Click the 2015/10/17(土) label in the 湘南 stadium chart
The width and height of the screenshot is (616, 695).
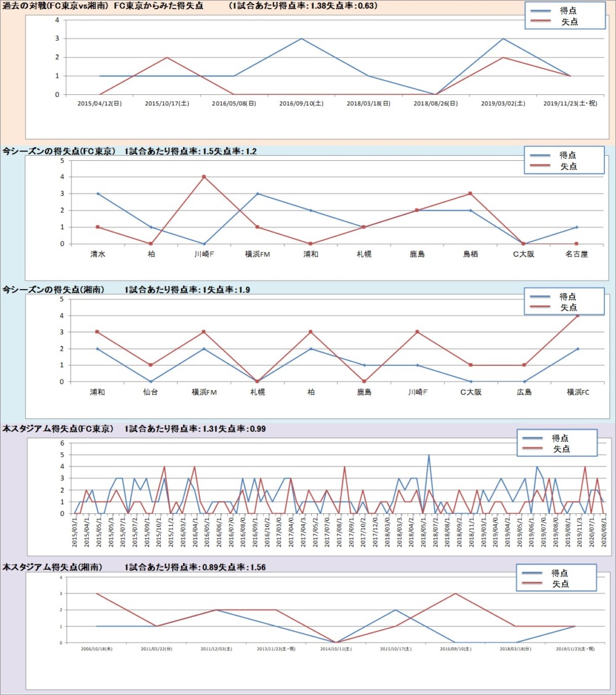click(395, 649)
